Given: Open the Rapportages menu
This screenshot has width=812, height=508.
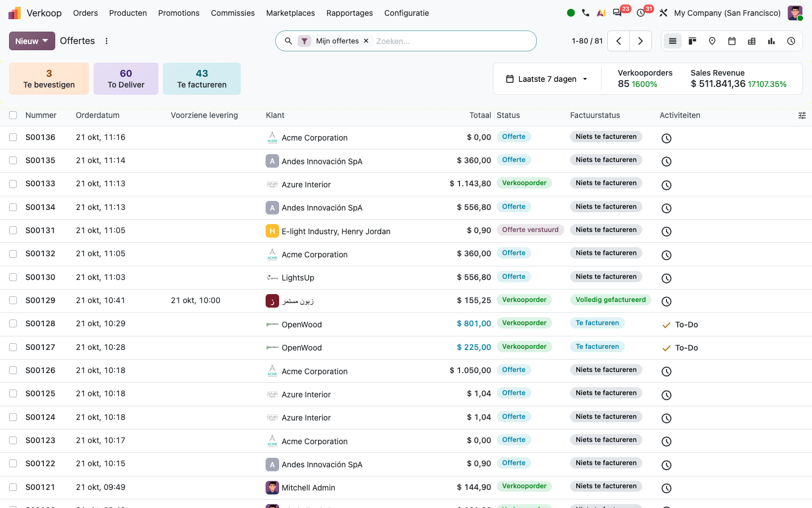Looking at the screenshot, I should 350,13.
